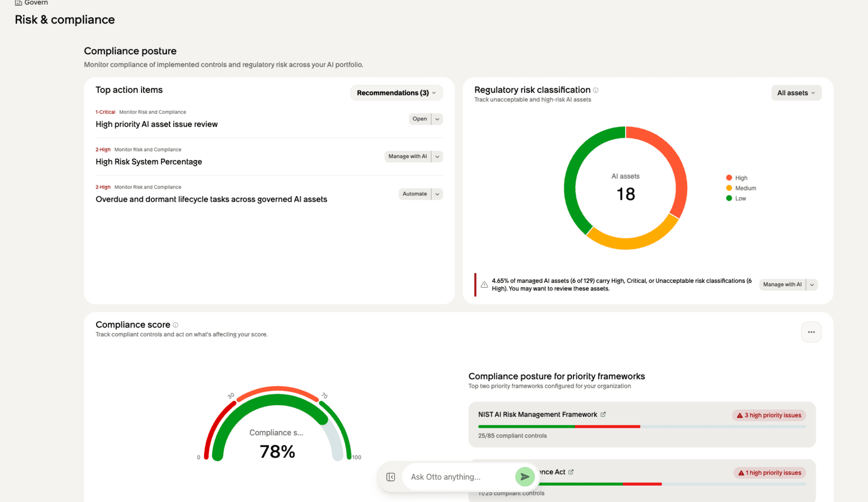
Task: Click the Compliance posture for priority frameworks heading
Action: tap(557, 376)
